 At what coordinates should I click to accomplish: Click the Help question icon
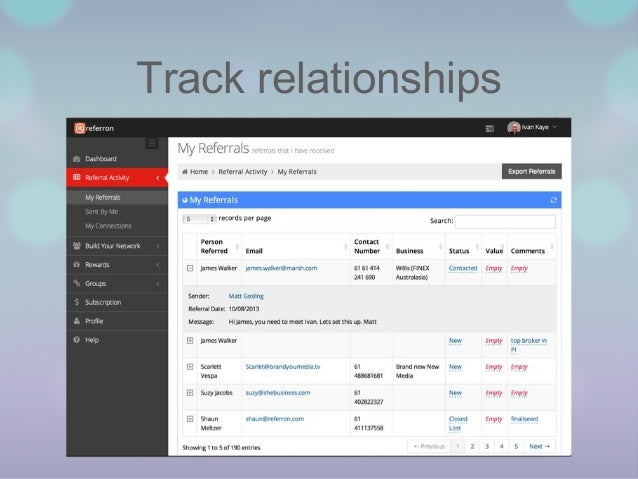(x=76, y=339)
